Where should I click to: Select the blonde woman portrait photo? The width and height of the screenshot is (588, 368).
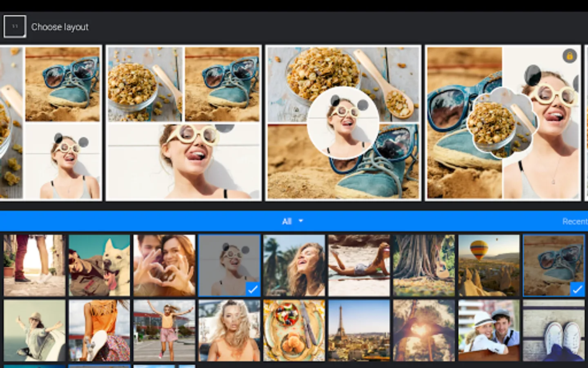[x=229, y=330]
